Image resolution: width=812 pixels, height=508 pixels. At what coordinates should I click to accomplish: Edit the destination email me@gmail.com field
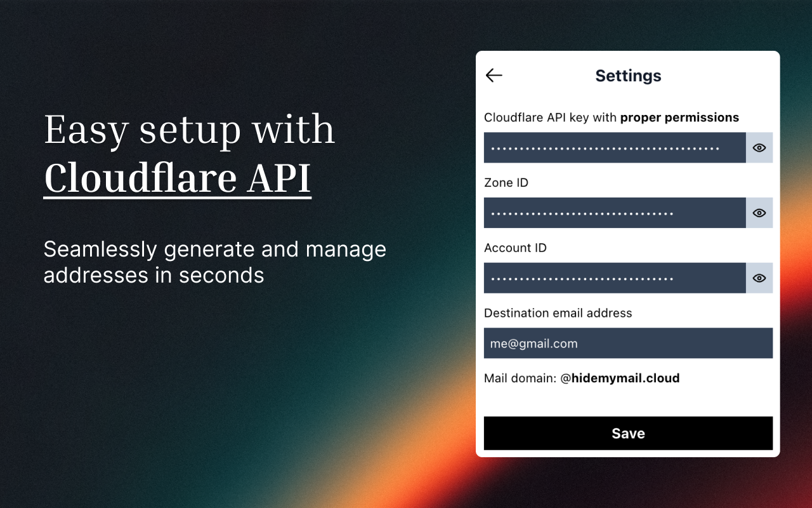628,344
